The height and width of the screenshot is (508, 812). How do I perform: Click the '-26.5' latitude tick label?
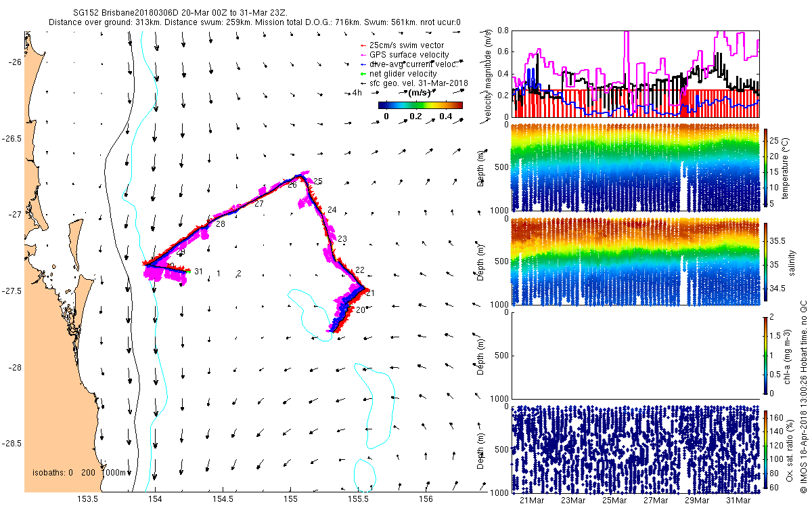(13, 138)
